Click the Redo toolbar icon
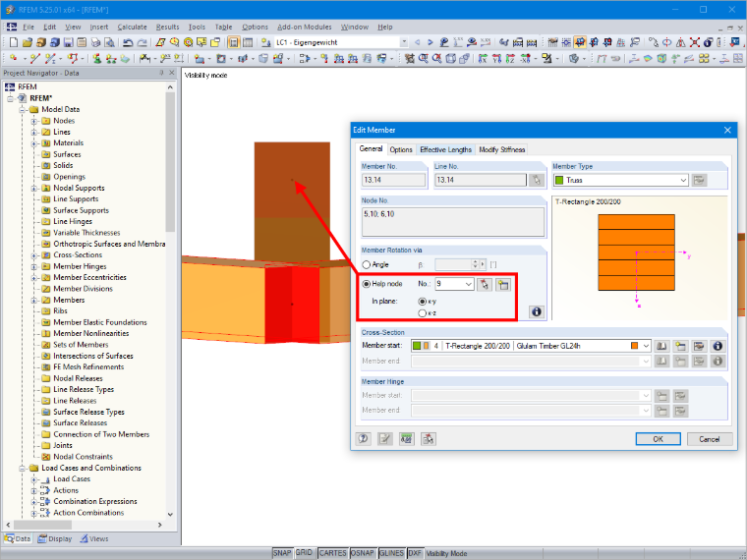The width and height of the screenshot is (747, 560). (x=142, y=42)
